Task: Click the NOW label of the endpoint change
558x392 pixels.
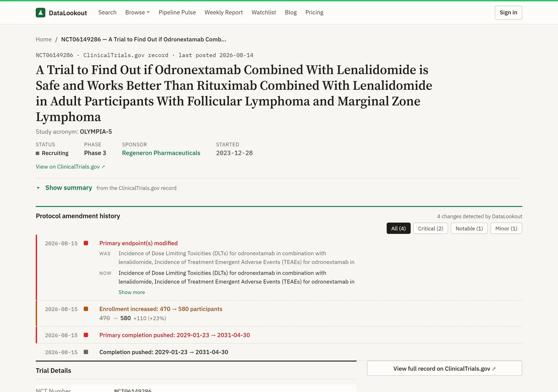Action: click(x=105, y=273)
